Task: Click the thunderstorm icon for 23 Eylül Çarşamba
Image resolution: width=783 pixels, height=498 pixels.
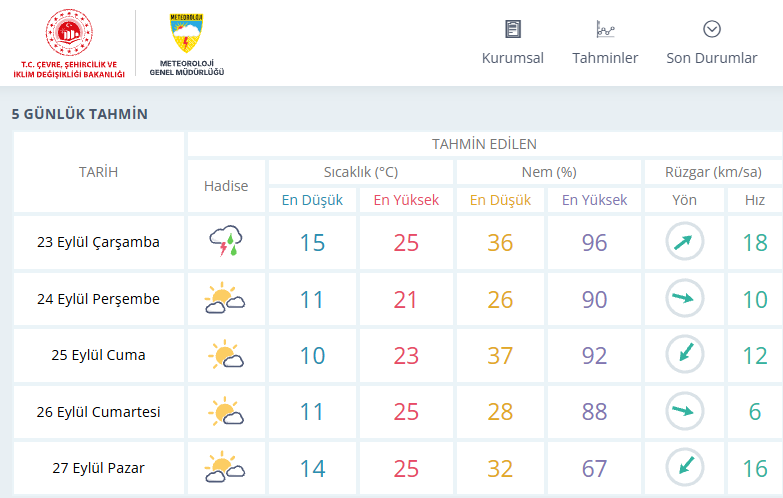Action: tap(226, 241)
